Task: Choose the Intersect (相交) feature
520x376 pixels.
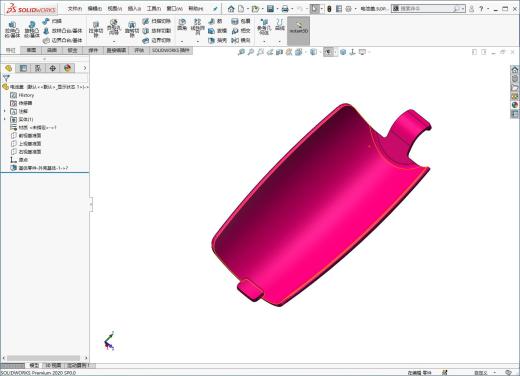Action: pyautogui.click(x=241, y=31)
